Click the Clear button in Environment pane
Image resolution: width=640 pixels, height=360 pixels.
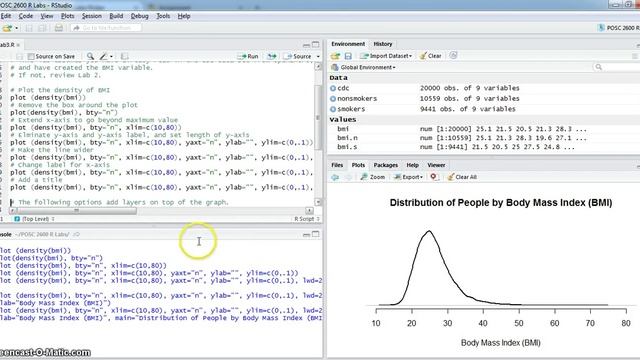click(431, 56)
